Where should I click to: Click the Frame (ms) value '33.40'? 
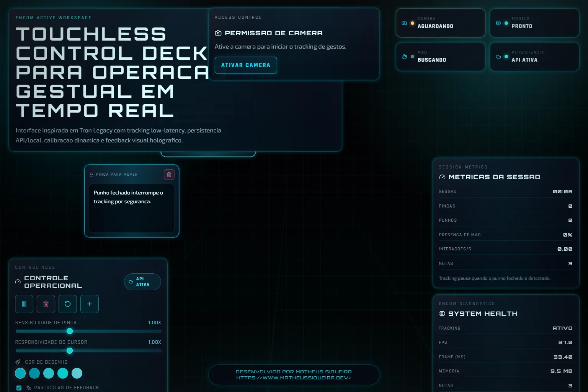coord(563,357)
